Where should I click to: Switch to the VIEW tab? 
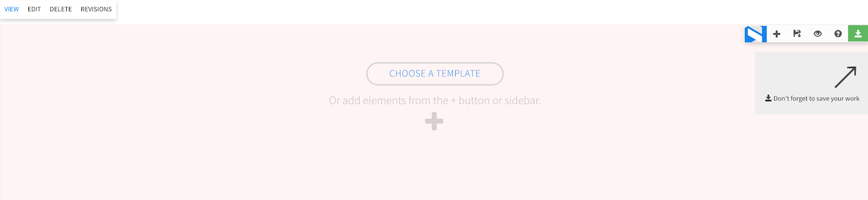coord(11,9)
